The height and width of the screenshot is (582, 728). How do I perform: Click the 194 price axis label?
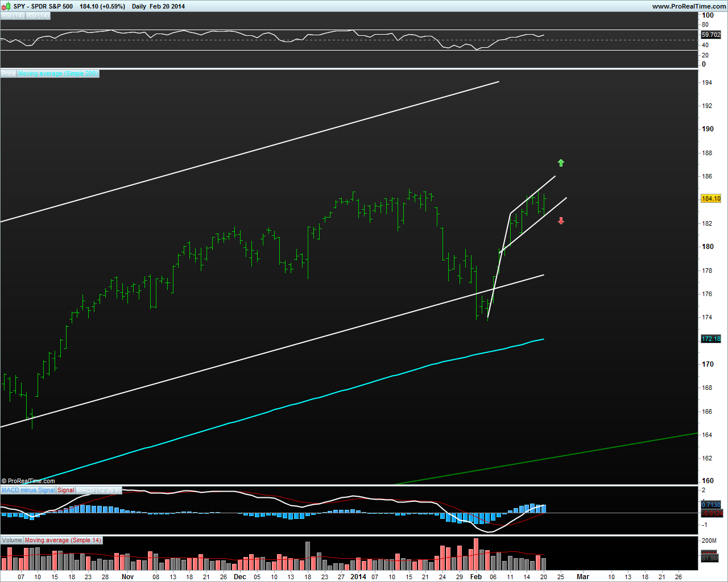click(707, 82)
